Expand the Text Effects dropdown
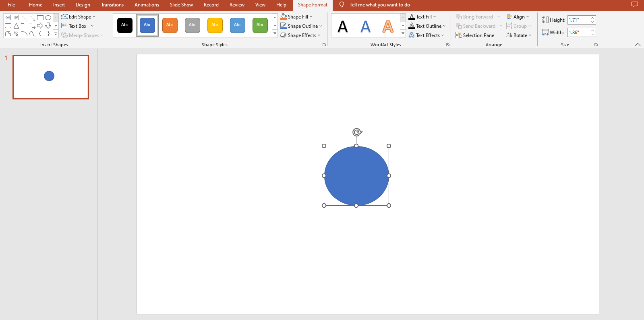Image resolution: width=644 pixels, height=320 pixels. click(427, 35)
